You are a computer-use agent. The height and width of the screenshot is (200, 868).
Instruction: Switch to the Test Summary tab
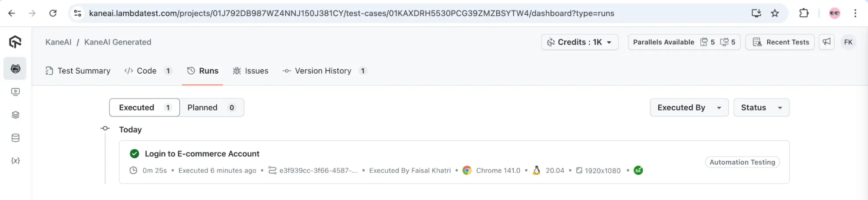pyautogui.click(x=78, y=71)
